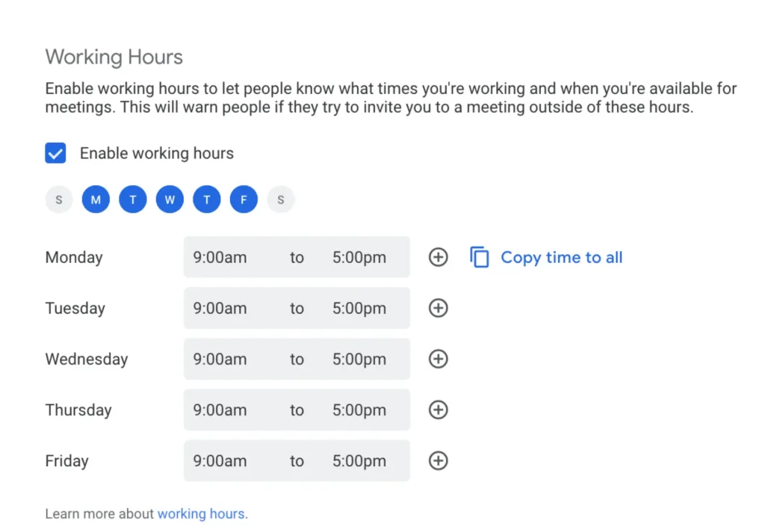Enable Sunday as a working day
765x532 pixels.
tap(58, 199)
